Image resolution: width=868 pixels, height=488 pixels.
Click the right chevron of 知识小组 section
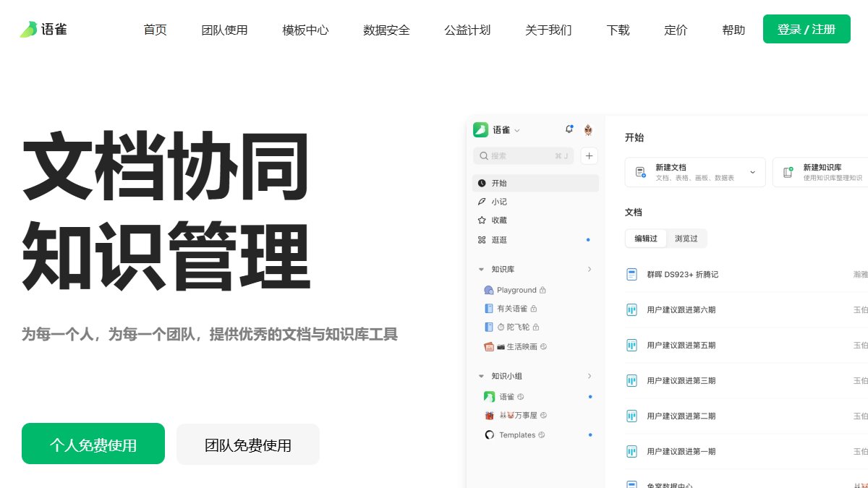coord(590,376)
